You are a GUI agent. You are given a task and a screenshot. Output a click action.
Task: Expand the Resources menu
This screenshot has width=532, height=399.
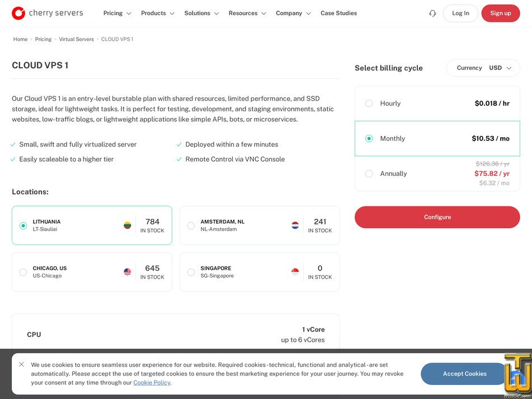(247, 13)
